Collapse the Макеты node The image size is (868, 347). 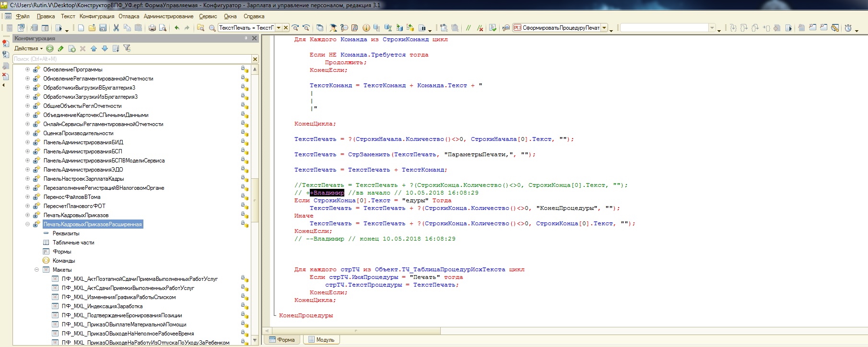(36, 270)
